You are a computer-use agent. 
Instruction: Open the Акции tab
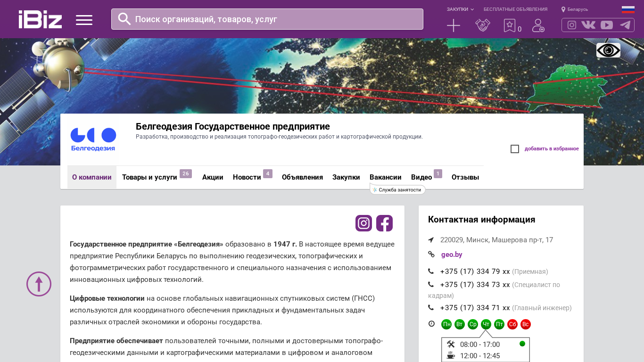213,177
